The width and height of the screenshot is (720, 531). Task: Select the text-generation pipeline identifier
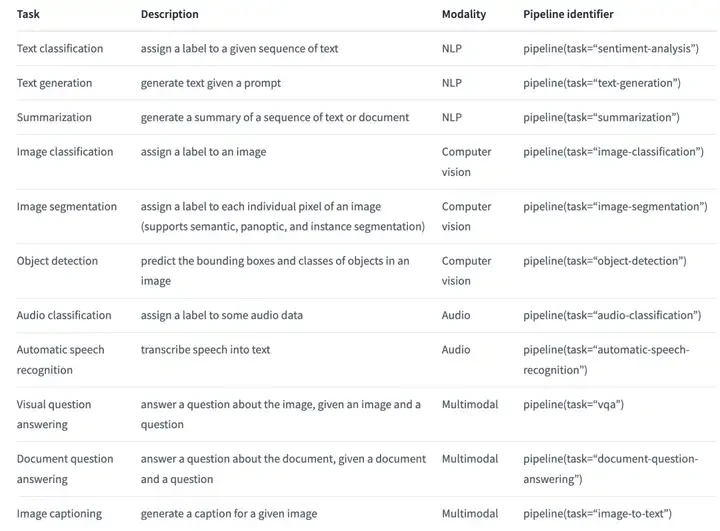(602, 83)
